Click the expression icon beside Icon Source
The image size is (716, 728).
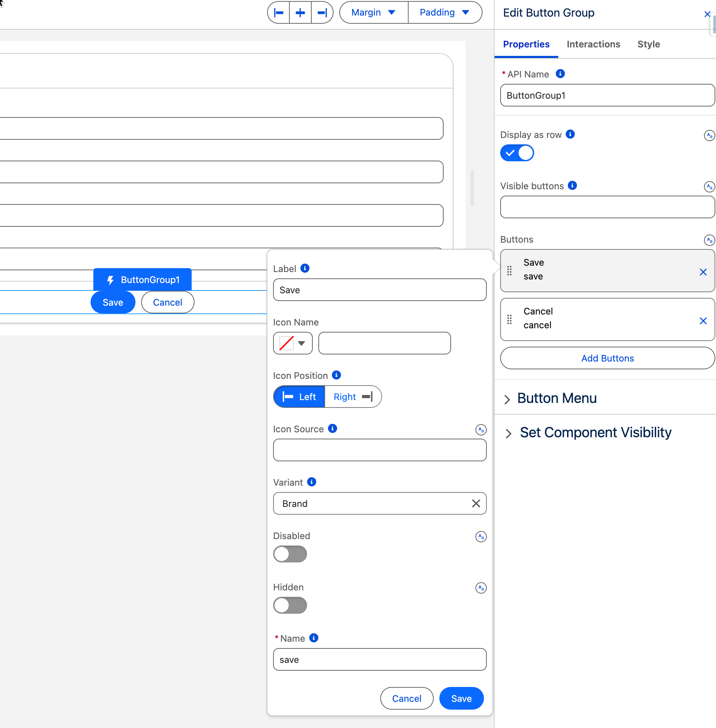click(x=481, y=429)
